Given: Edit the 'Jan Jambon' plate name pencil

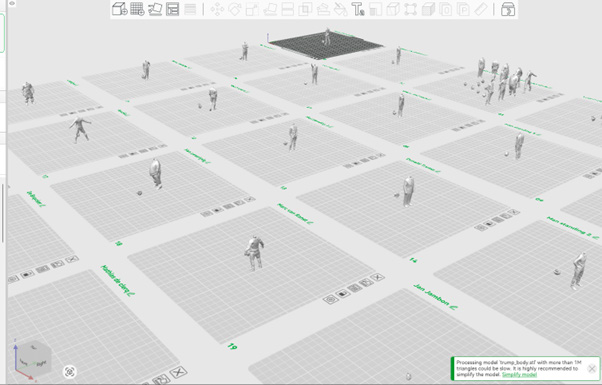Looking at the screenshot, I should tap(455, 307).
